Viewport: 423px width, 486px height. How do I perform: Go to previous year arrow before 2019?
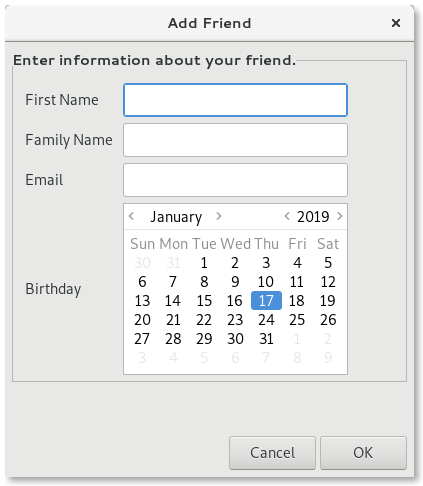[x=287, y=216]
